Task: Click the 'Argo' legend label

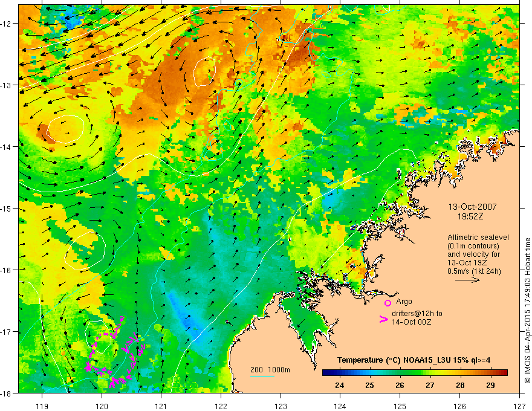Action: (404, 302)
